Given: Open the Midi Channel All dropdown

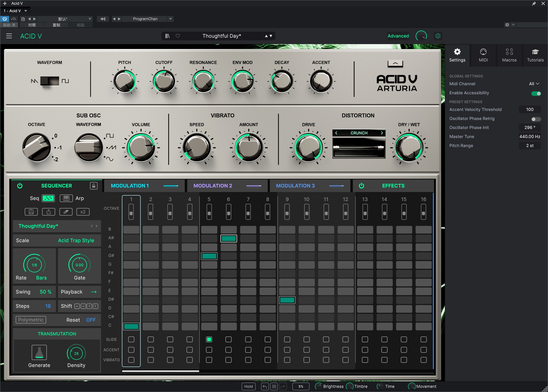Looking at the screenshot, I should click(x=534, y=84).
